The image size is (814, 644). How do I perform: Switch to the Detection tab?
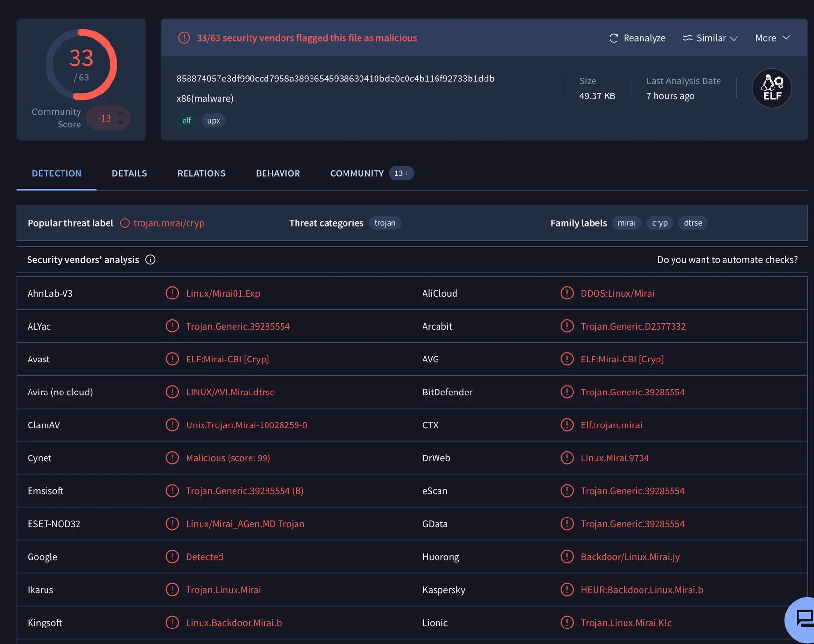(57, 173)
